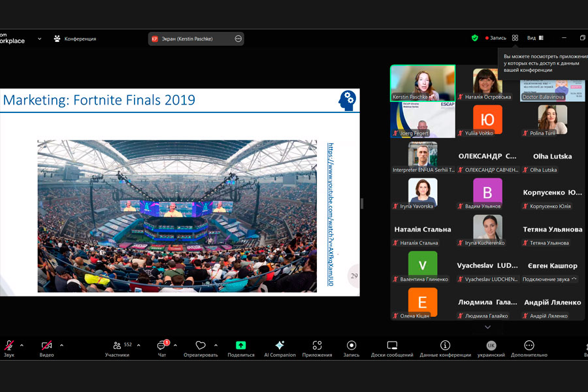Select украинский interpretation language icon
This screenshot has height=392, width=588.
point(491,348)
